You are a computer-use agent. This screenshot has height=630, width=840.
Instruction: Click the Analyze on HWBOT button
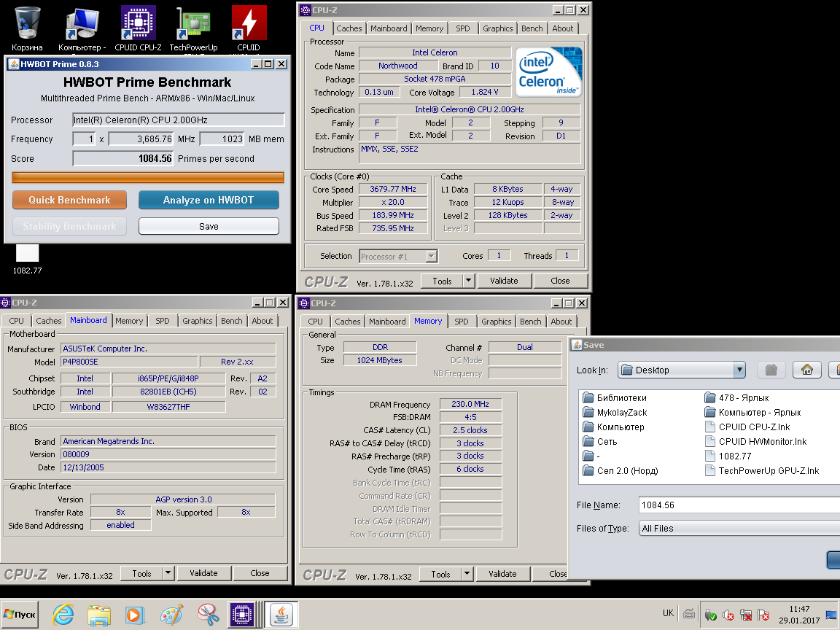(x=209, y=200)
